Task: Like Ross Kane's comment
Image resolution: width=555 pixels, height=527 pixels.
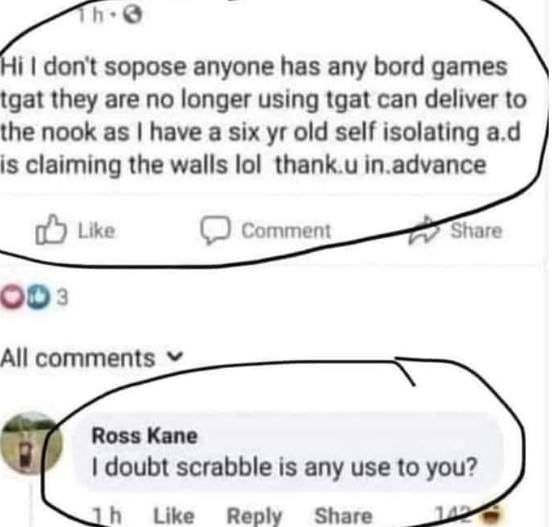Action: [x=174, y=516]
